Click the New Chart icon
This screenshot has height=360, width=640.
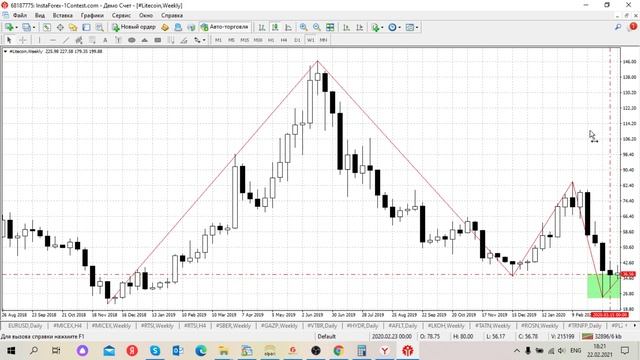pyautogui.click(x=9, y=27)
